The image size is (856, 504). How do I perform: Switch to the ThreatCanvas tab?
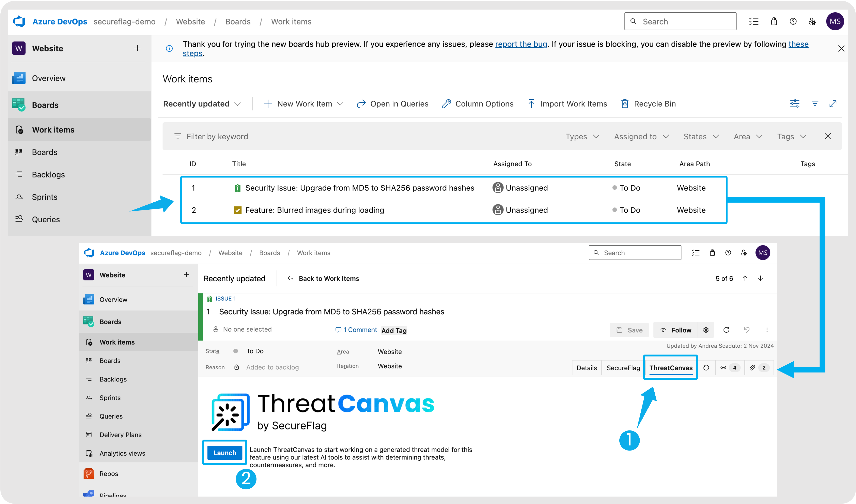click(671, 367)
